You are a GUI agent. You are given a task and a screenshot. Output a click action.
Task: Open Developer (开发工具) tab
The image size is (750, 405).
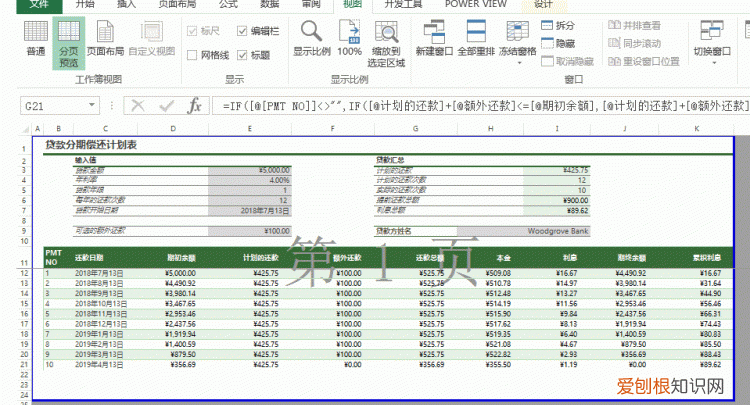(x=403, y=4)
